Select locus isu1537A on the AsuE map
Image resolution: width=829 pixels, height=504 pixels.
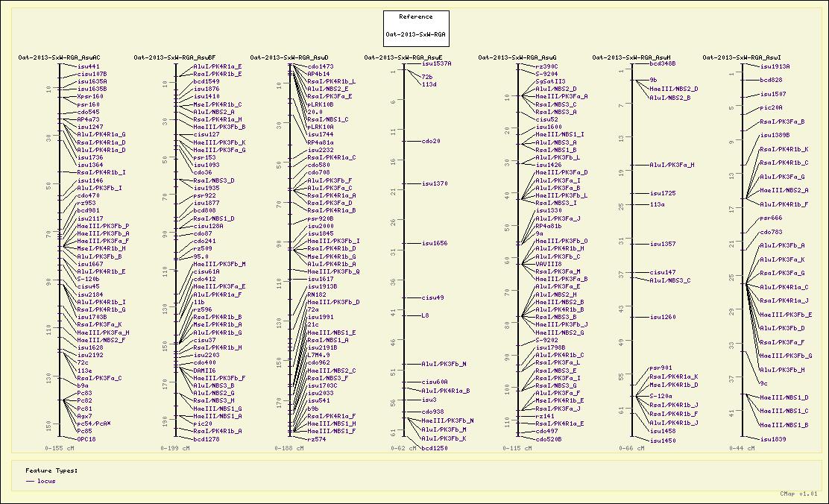click(x=436, y=64)
